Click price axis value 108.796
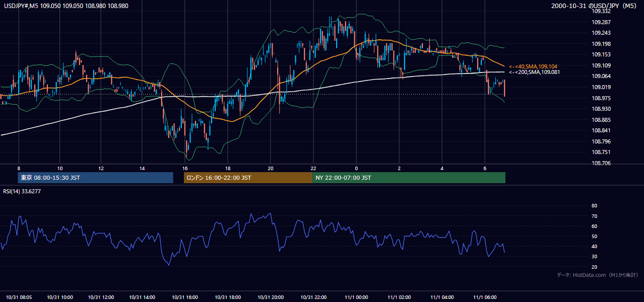Screen dimensions: 644x302 601,141
